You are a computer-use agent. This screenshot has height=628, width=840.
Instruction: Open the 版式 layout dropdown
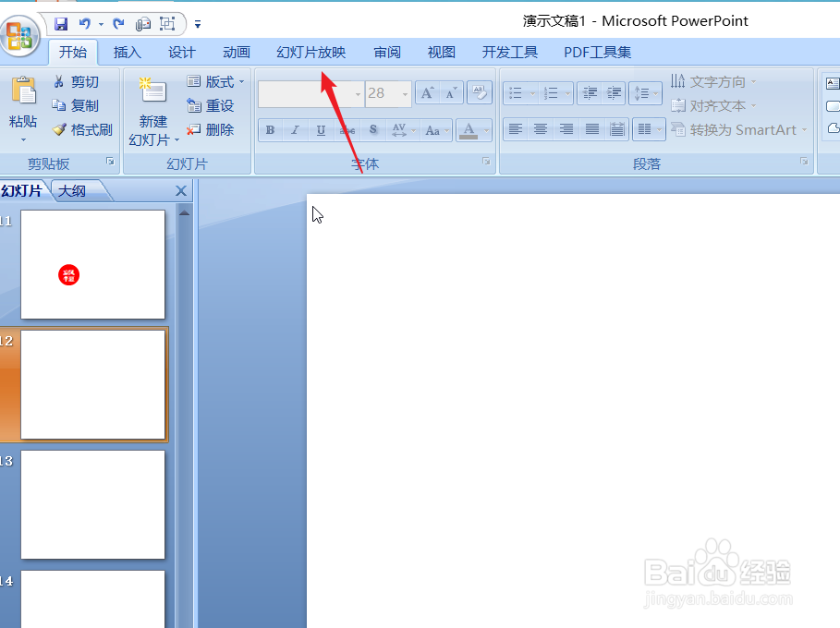pyautogui.click(x=215, y=82)
